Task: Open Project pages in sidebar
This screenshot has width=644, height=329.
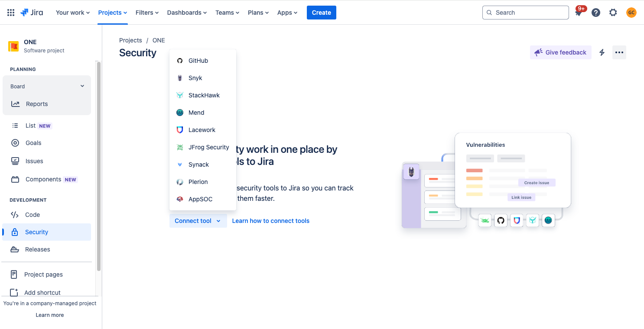Action: [x=47, y=274]
